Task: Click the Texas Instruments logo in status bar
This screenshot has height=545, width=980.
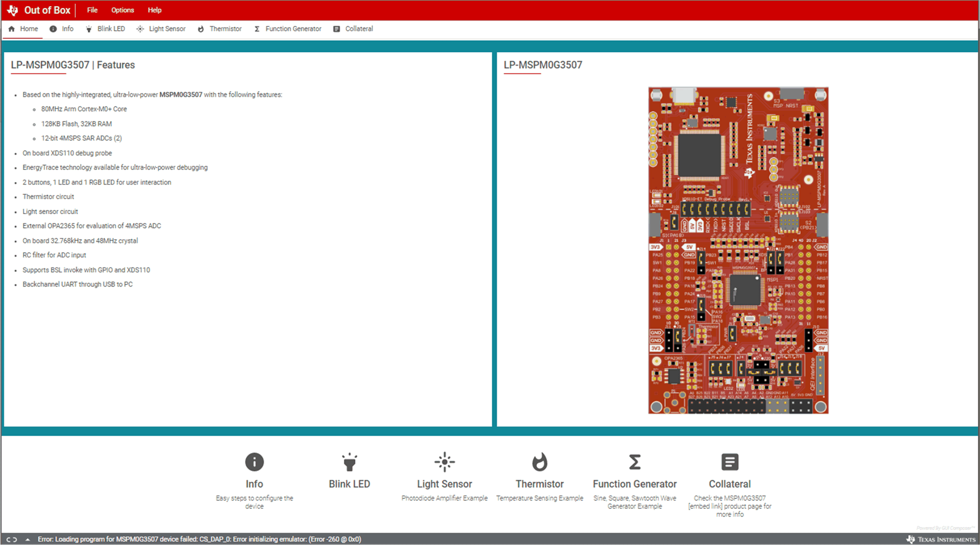Action: pyautogui.click(x=940, y=539)
